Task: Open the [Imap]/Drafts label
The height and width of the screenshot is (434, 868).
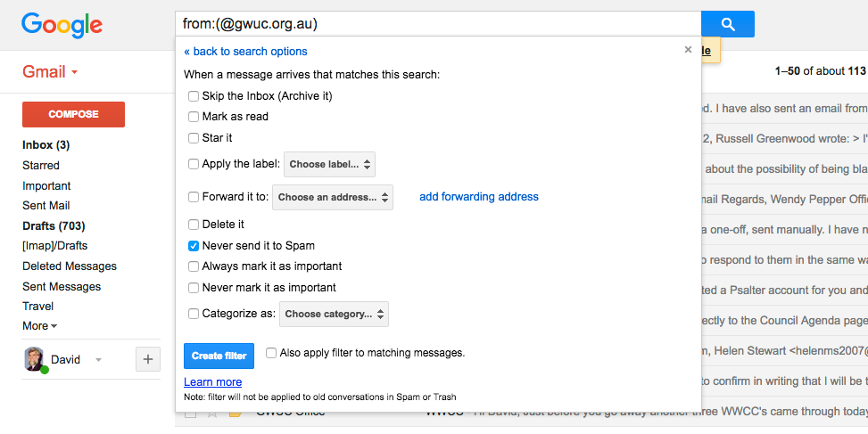Action: click(54, 245)
